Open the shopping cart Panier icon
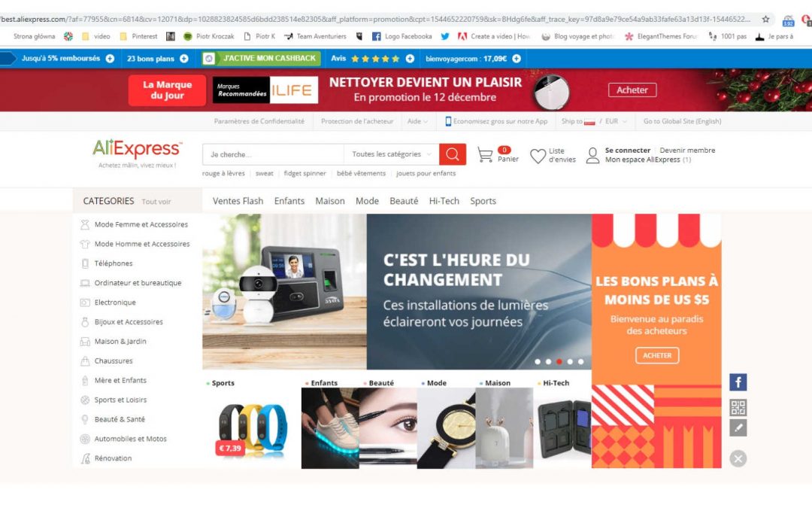 click(x=485, y=154)
